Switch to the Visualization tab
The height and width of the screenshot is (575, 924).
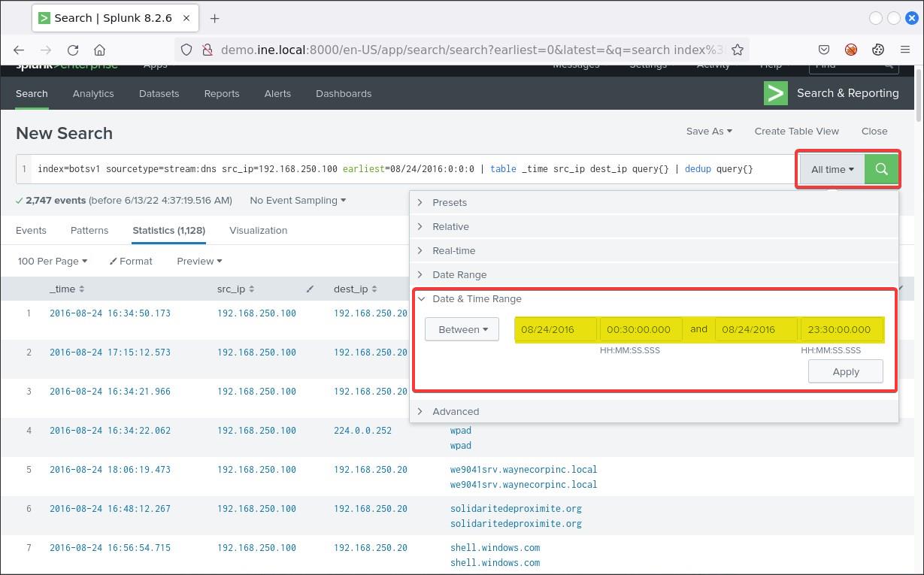[258, 230]
